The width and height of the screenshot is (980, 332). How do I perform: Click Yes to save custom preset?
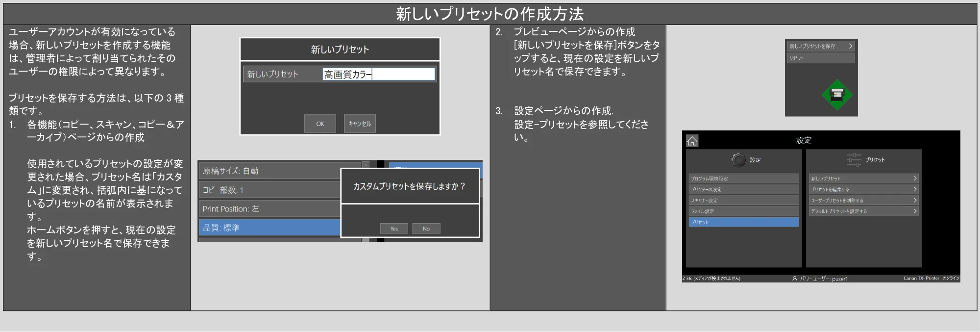coord(394,229)
